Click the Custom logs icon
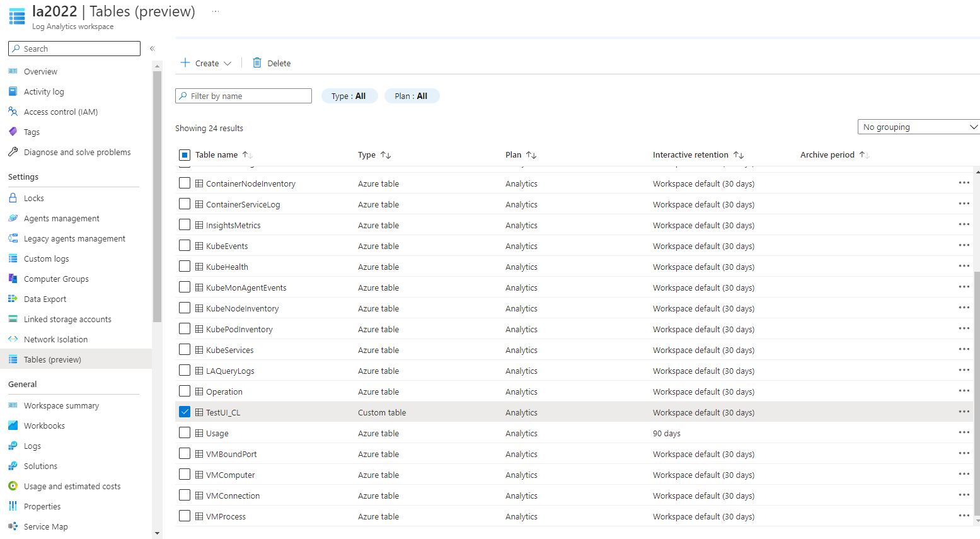 point(13,258)
